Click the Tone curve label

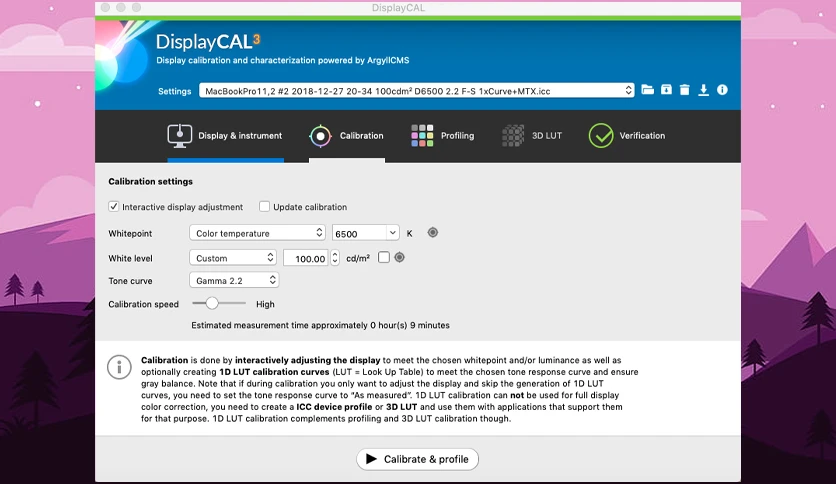[130, 281]
